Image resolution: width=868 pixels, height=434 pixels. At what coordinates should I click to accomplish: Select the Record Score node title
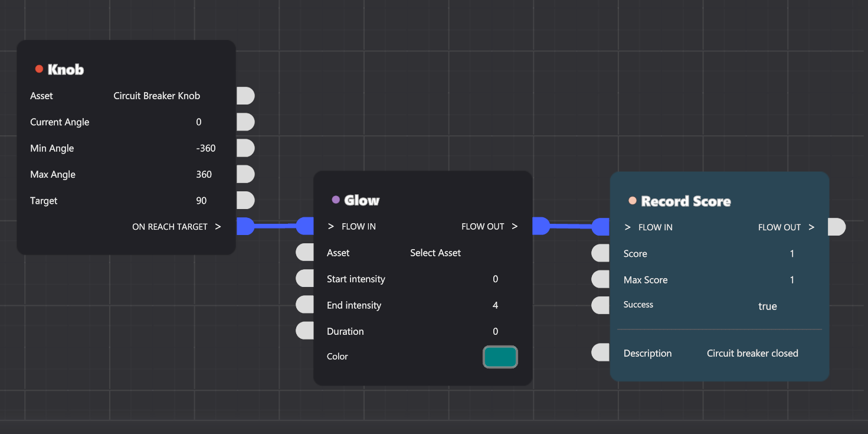[686, 201]
